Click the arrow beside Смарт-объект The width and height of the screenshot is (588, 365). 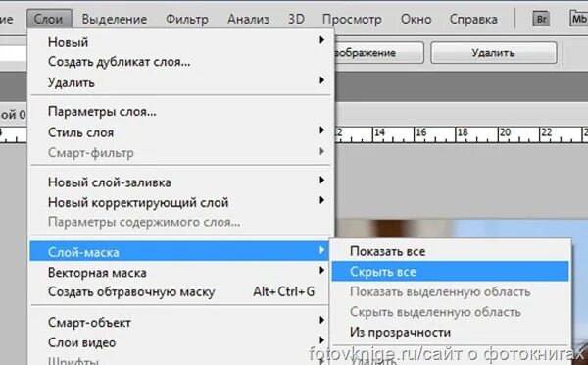click(321, 320)
